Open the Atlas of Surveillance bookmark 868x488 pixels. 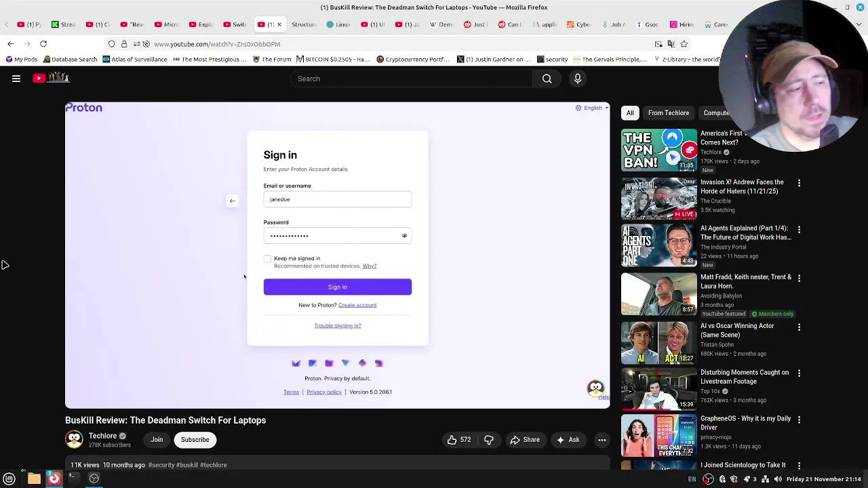(x=134, y=59)
